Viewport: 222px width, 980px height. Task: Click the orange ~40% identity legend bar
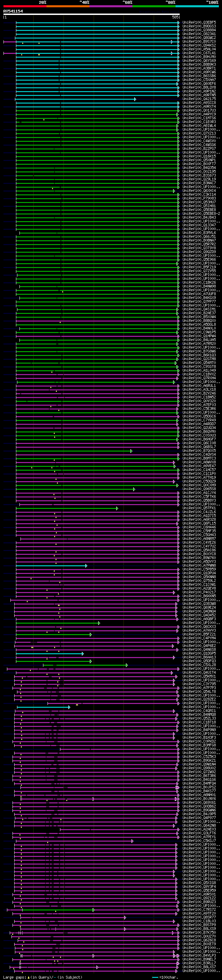[68, 6]
